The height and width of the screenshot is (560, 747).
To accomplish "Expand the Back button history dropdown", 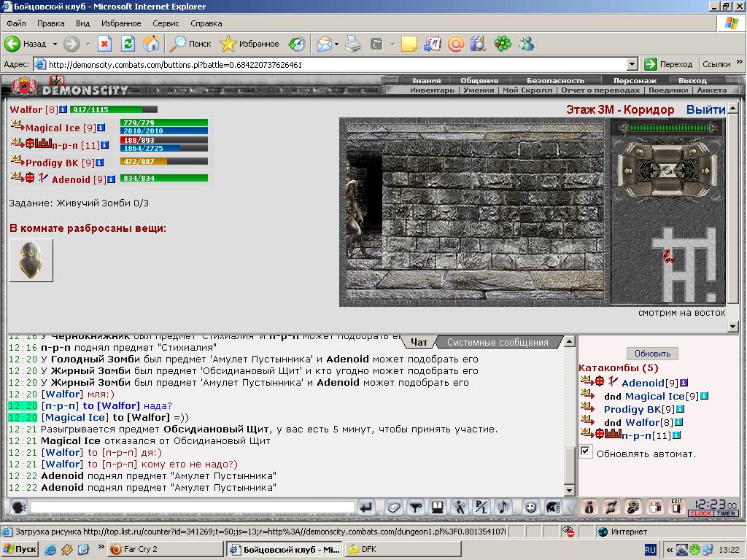I will 55,44.
